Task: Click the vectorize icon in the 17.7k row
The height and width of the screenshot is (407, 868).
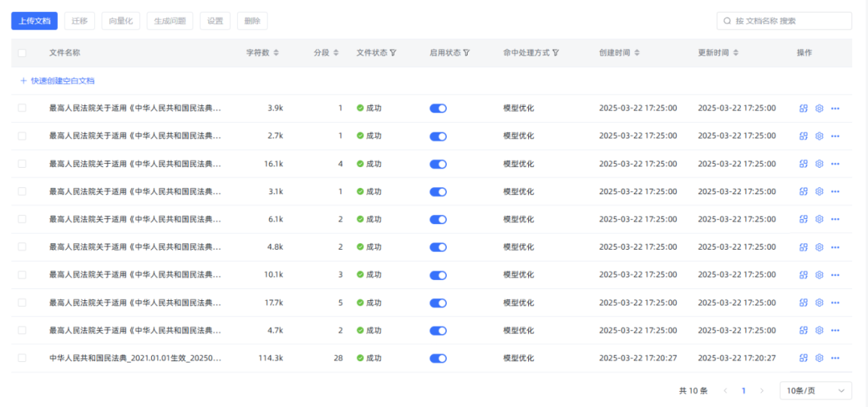Action: click(x=804, y=303)
